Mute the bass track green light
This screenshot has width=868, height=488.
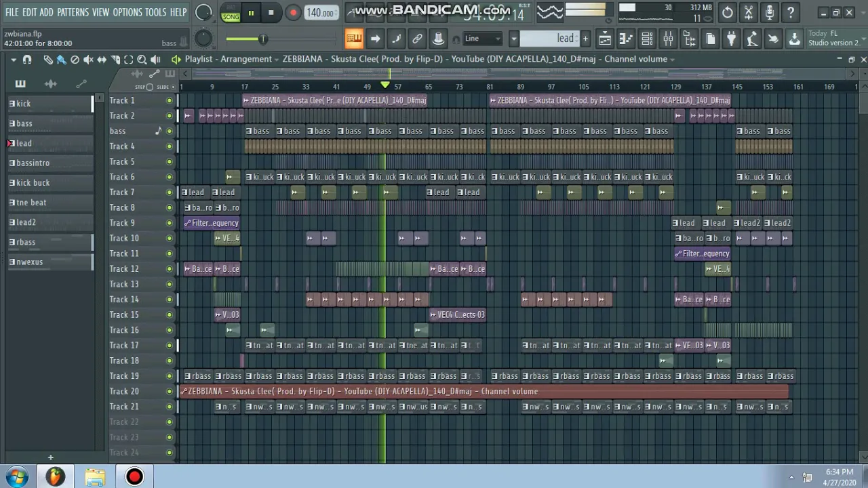170,131
